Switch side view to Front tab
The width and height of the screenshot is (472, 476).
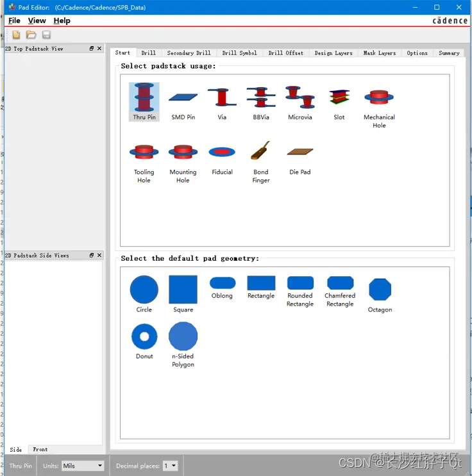(40, 450)
